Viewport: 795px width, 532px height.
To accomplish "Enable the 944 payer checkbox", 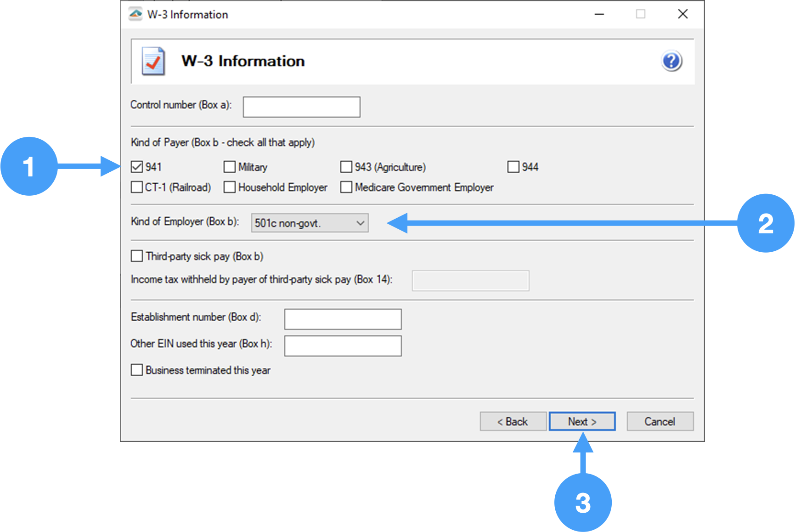I will point(513,167).
